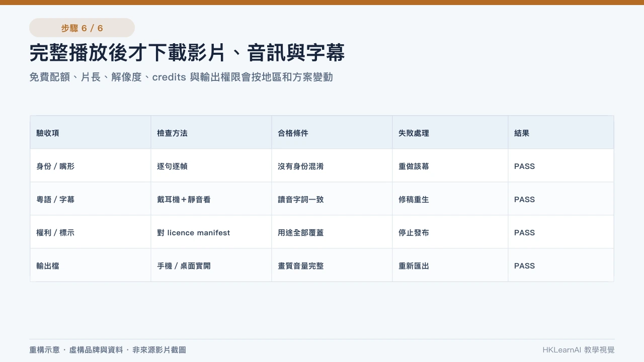Click the 結果 column header
The image size is (644, 362).
point(561,133)
